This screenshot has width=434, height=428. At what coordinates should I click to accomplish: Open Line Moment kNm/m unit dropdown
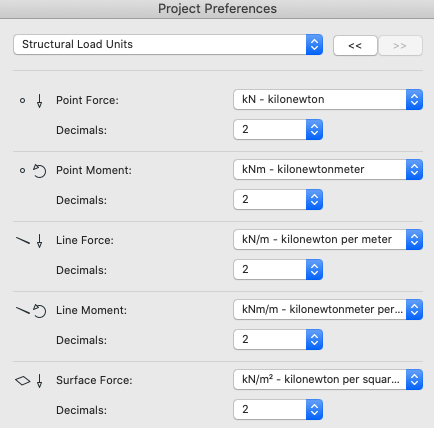tap(328, 309)
